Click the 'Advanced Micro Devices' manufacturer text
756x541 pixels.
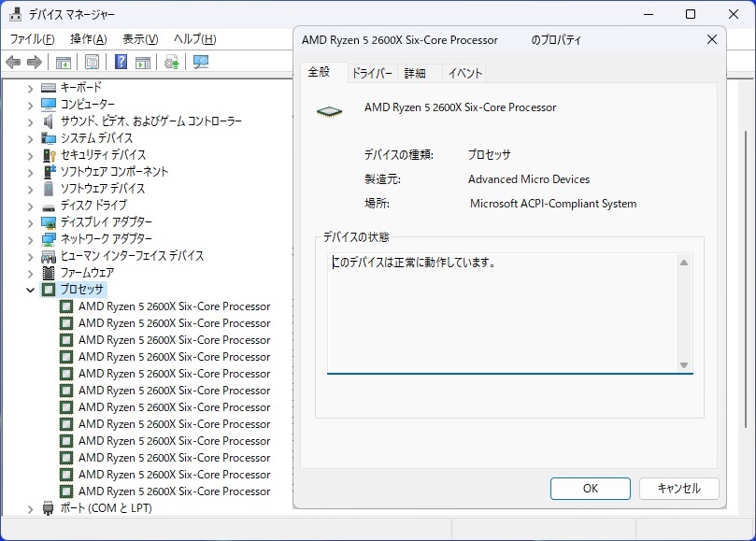coord(528,179)
